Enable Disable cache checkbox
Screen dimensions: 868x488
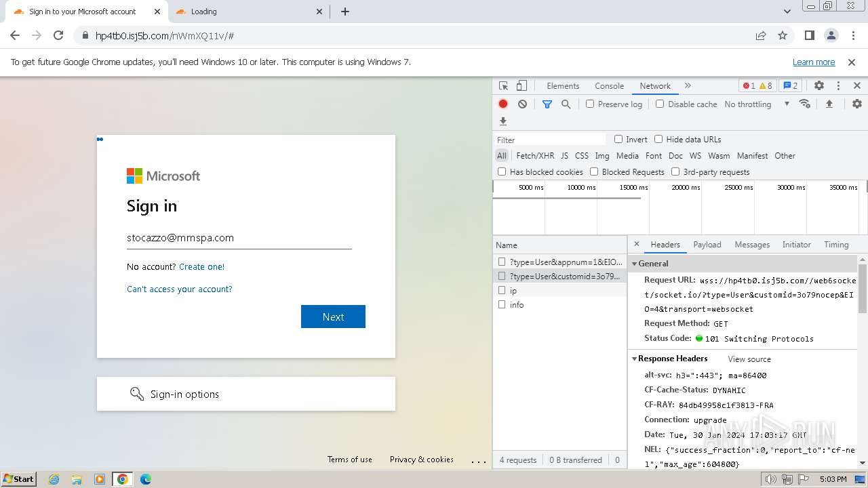pos(660,104)
